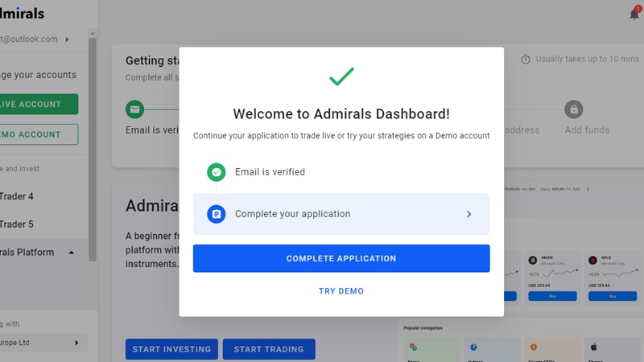Click the green LIVE ACCOUNT button
The height and width of the screenshot is (362, 644).
click(x=39, y=105)
